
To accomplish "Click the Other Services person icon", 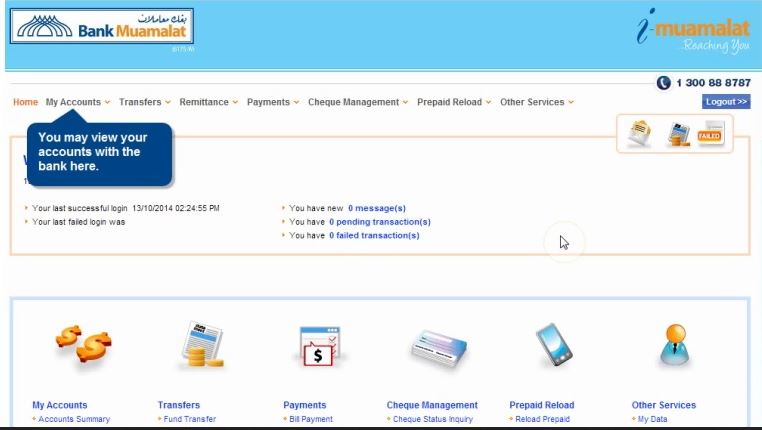I will tap(675, 344).
